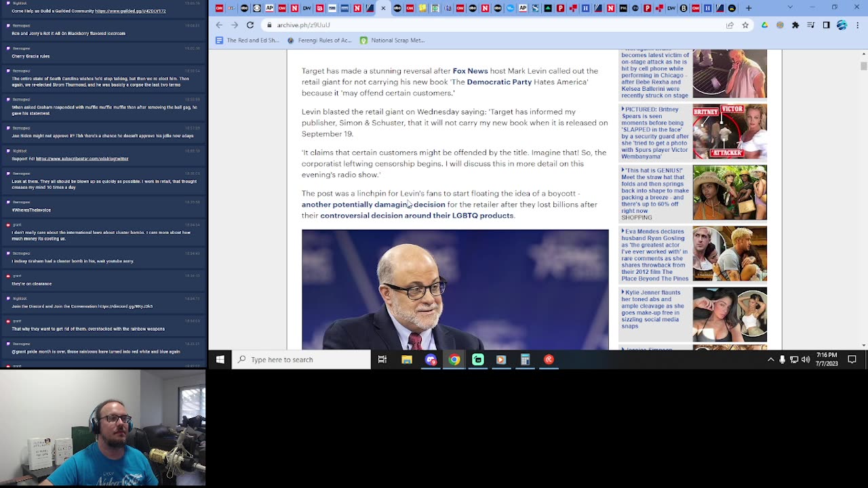This screenshot has width=868, height=488.
Task: Open 'Ferengi Rules of Ac...' bookmark
Action: pos(319,40)
